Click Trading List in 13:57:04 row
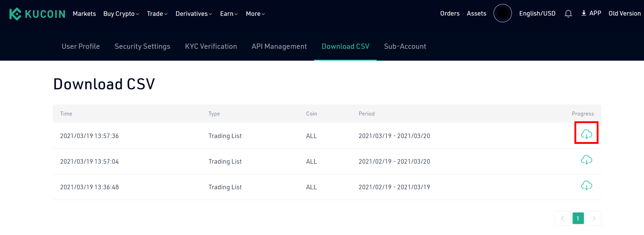Screen dimensions: 644x235 pos(225,162)
